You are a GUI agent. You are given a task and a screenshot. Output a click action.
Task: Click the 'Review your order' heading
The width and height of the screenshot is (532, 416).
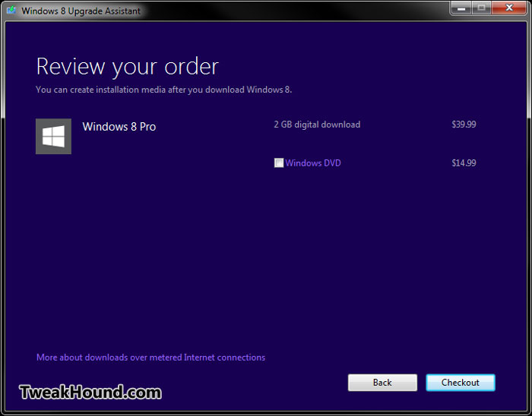pyautogui.click(x=128, y=67)
